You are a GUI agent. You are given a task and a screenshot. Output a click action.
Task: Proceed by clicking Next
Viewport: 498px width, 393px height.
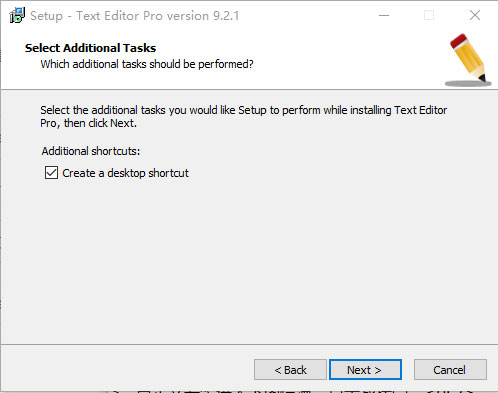(365, 370)
